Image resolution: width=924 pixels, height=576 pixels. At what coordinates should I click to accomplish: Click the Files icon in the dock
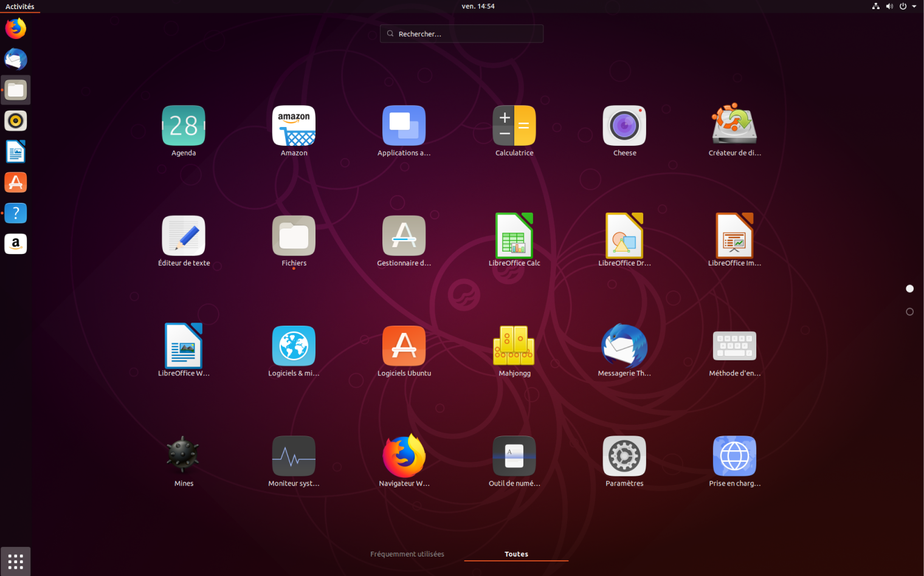16,90
